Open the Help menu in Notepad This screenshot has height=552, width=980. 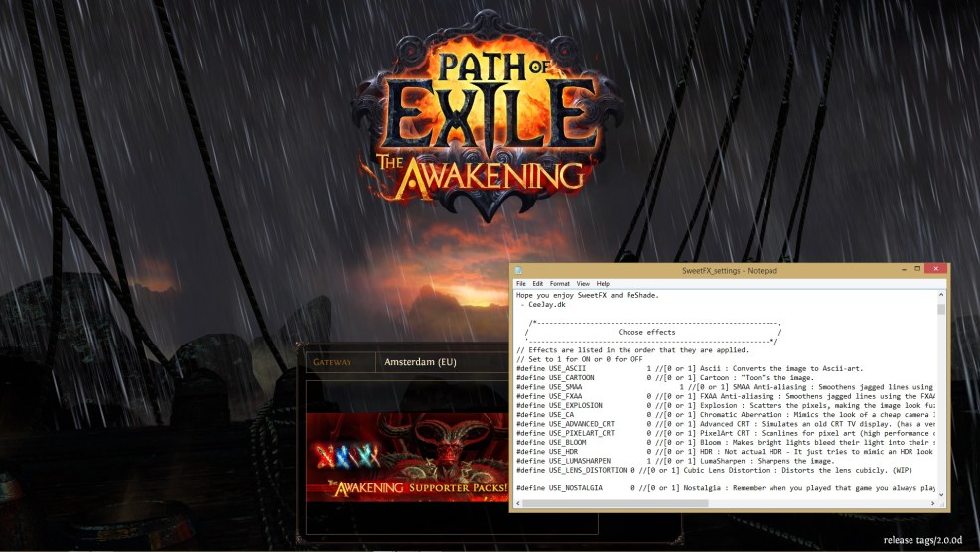pos(603,284)
